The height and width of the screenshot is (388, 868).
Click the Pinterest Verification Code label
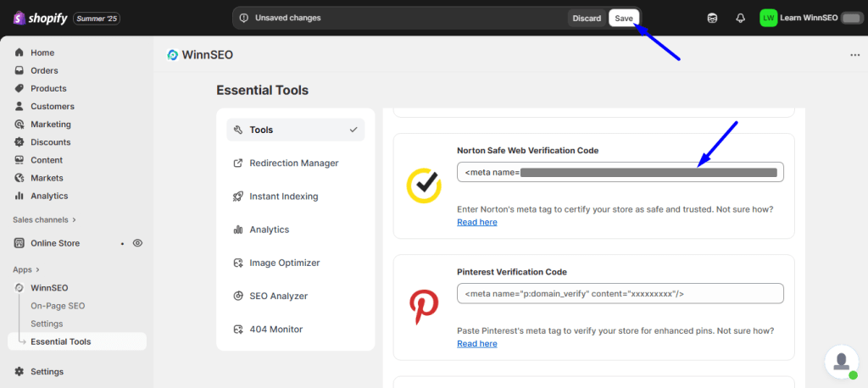512,272
